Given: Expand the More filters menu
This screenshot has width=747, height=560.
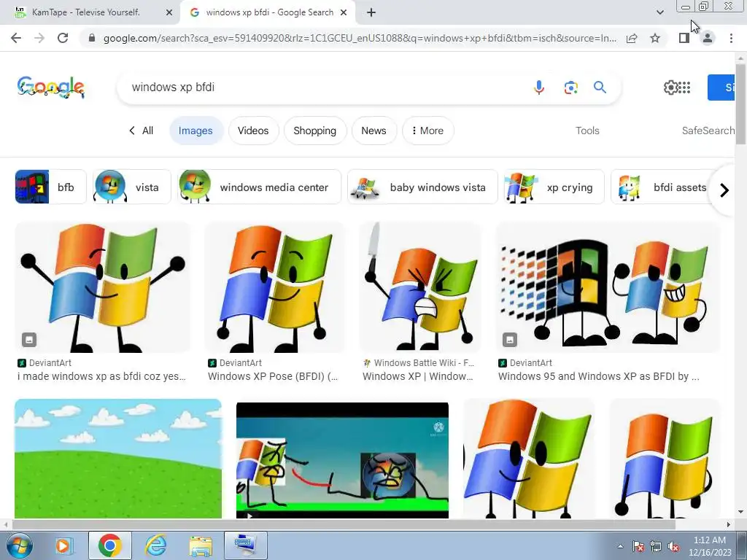Looking at the screenshot, I should coord(427,131).
